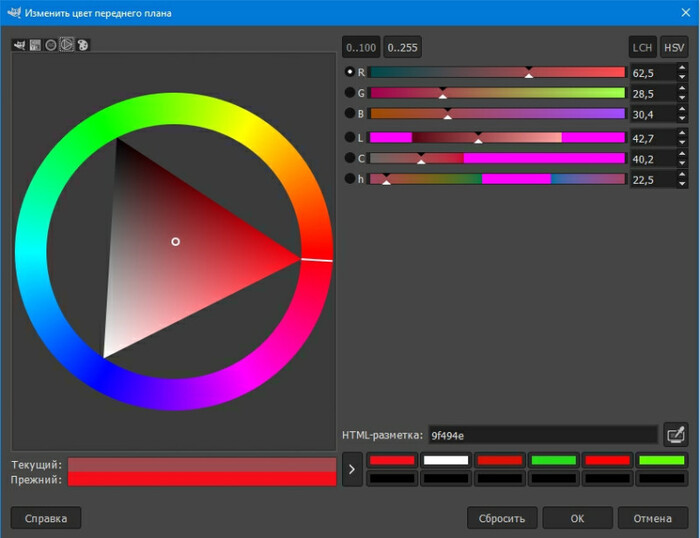Click on the C chroma slider
This screenshot has height=538, width=700.
pyautogui.click(x=497, y=158)
